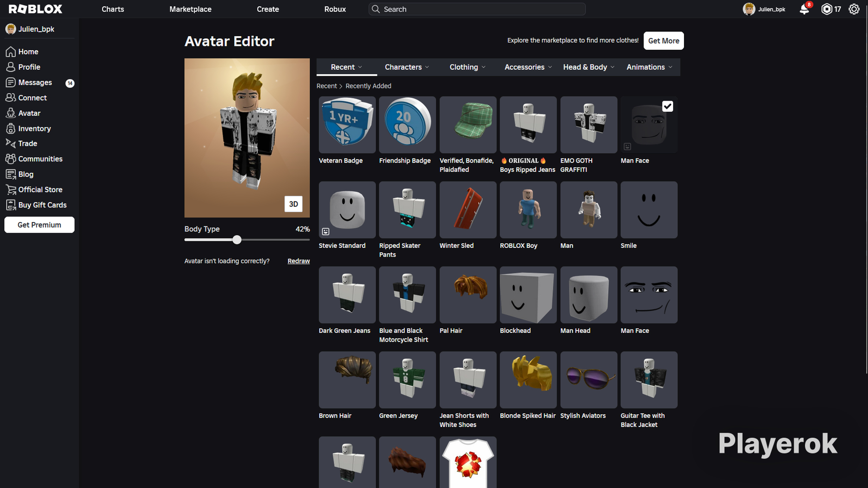868x488 pixels.
Task: Click the Body Type slider handle
Action: click(237, 240)
